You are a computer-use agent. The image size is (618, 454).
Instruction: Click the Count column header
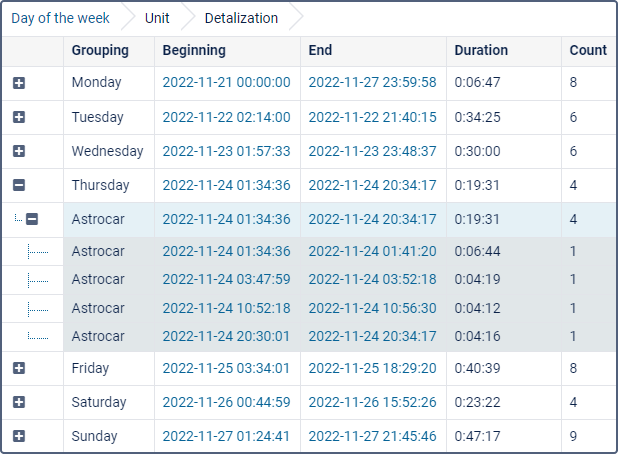588,50
